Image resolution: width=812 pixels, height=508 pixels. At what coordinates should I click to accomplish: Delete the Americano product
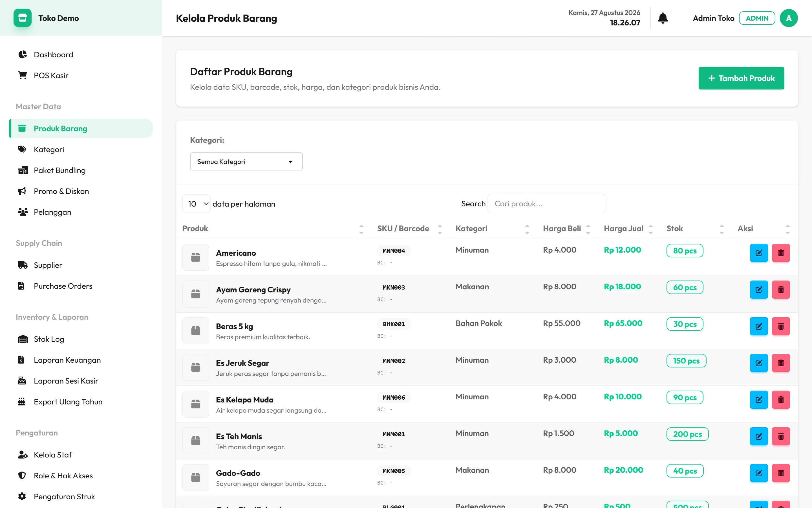pos(781,253)
